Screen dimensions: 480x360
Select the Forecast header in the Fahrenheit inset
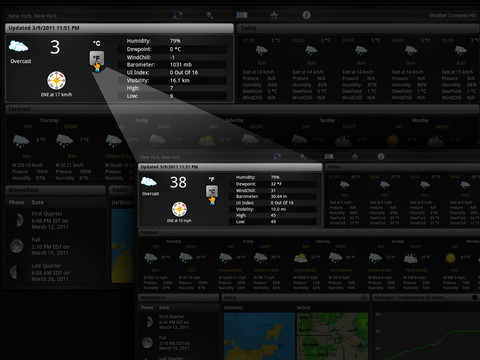(x=309, y=232)
